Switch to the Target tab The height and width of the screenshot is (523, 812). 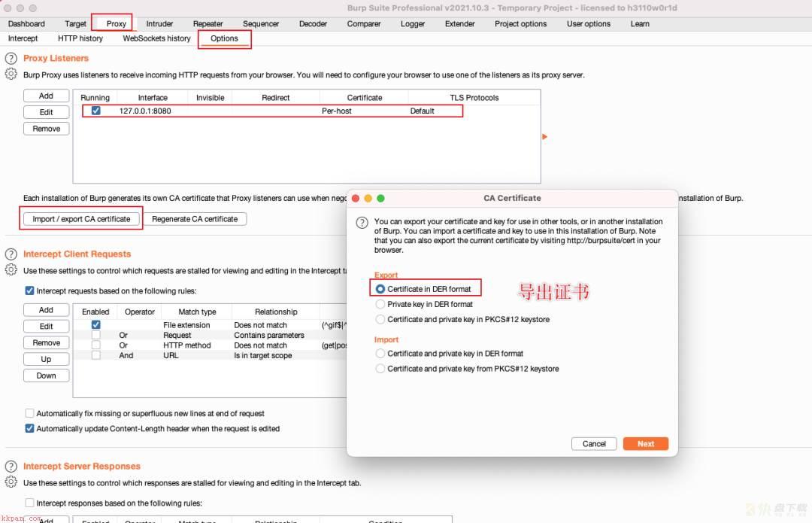76,24
